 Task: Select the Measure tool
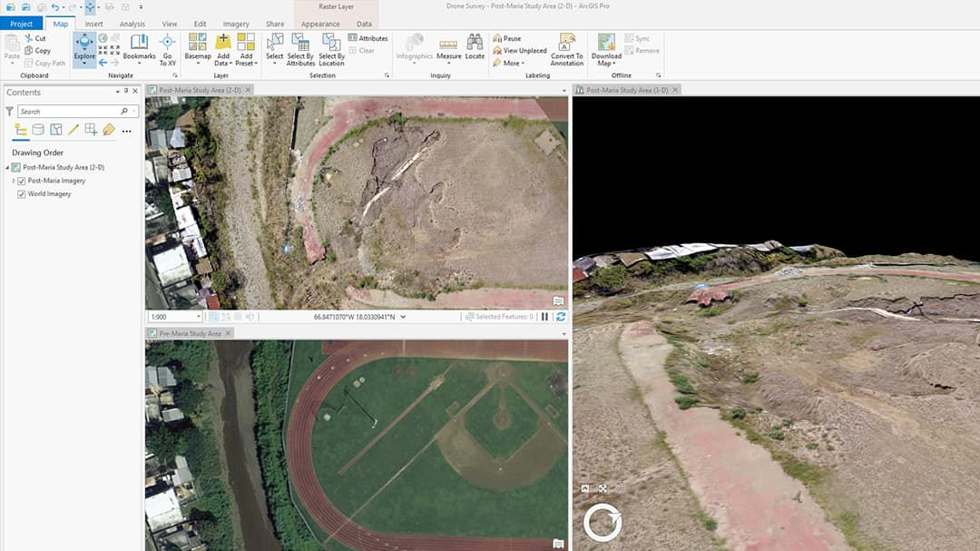coord(448,50)
